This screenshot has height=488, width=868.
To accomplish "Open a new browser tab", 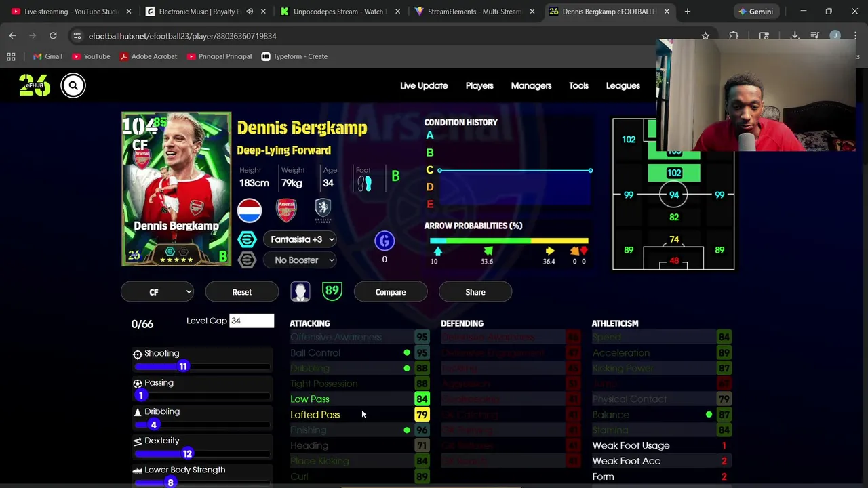I will coord(688,12).
